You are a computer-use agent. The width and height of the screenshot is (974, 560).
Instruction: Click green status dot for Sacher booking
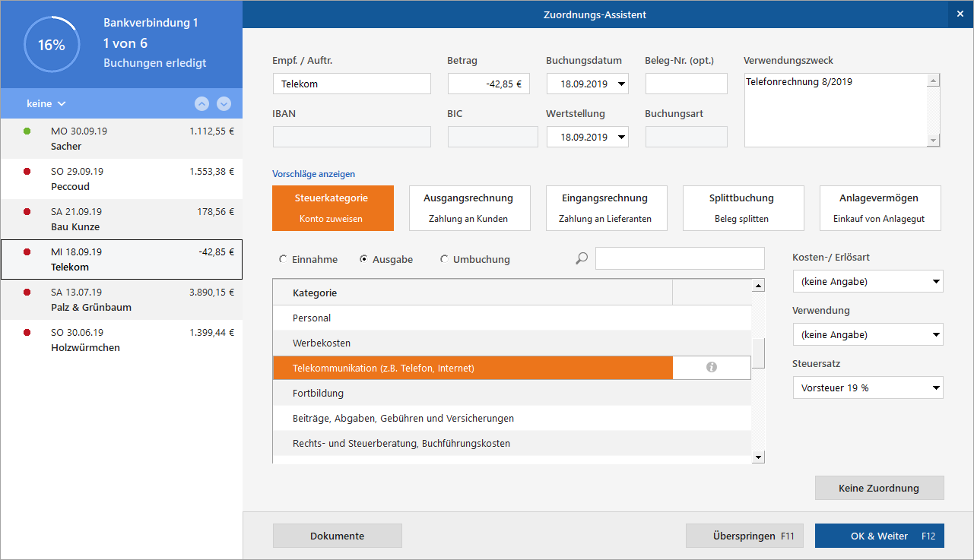(27, 131)
